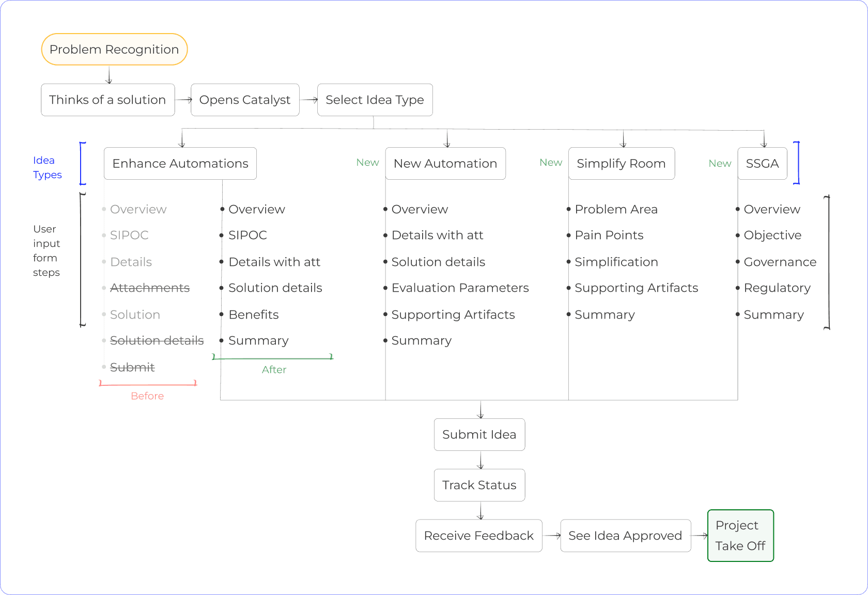This screenshot has height=595, width=868.
Task: Click the Submit Idea box
Action: click(x=479, y=435)
